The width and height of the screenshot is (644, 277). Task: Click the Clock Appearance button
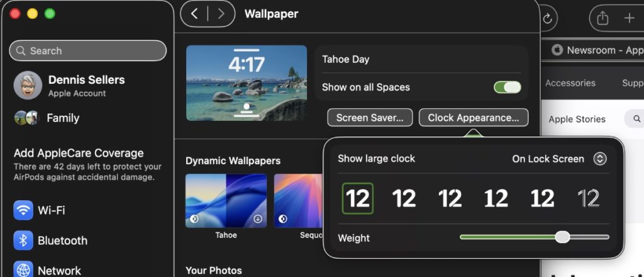tap(473, 118)
